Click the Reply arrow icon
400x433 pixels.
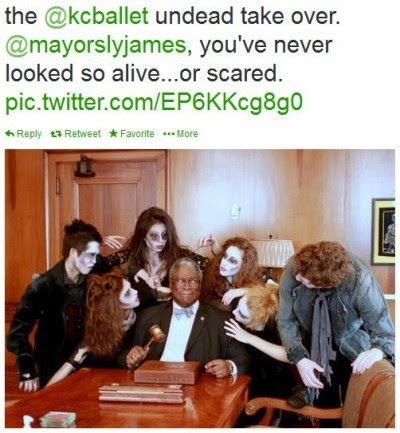coord(10,134)
